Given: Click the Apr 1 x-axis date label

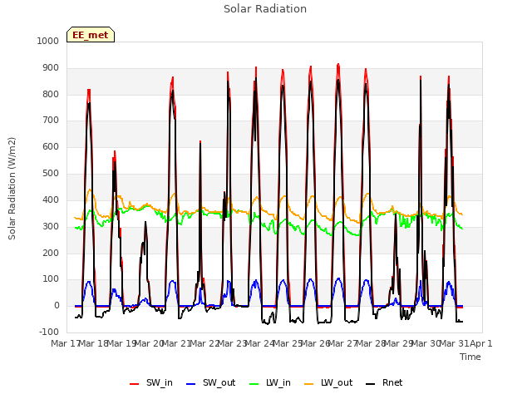Looking at the screenshot, I should click(480, 343).
